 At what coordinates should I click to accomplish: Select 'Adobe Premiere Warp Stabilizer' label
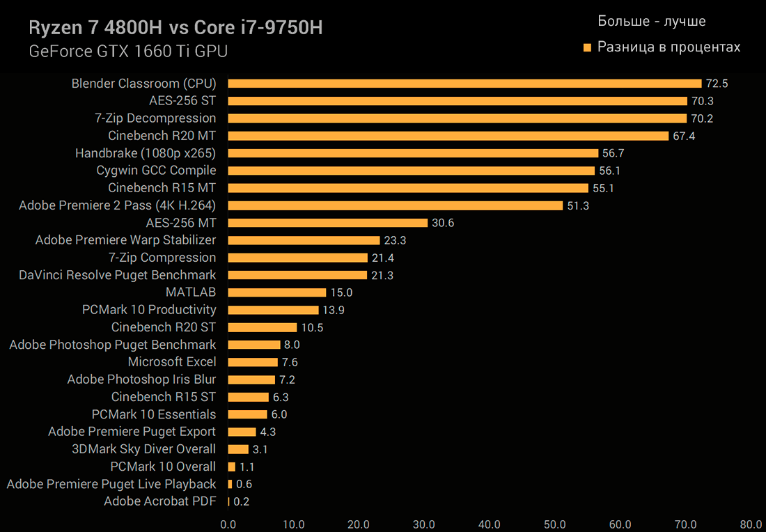125,240
